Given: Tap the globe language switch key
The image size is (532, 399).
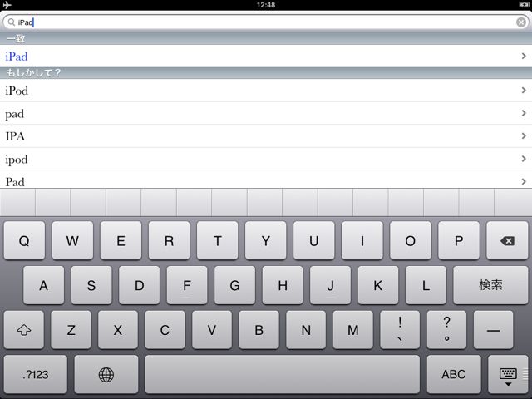Looking at the screenshot, I should coord(106,375).
